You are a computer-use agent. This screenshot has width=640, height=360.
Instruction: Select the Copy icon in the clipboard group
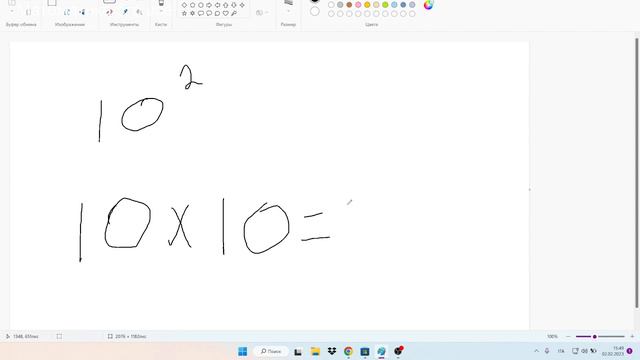click(x=29, y=12)
